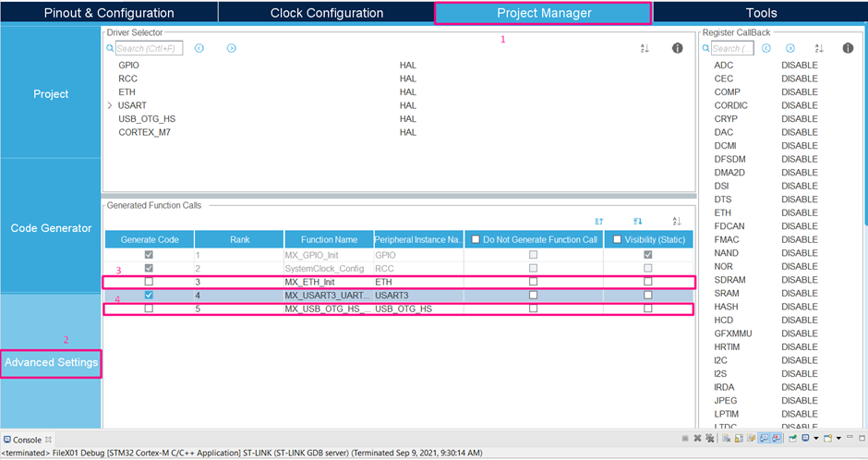Switch to Pinout & Configuration tab
The height and width of the screenshot is (460, 868).
pyautogui.click(x=109, y=13)
